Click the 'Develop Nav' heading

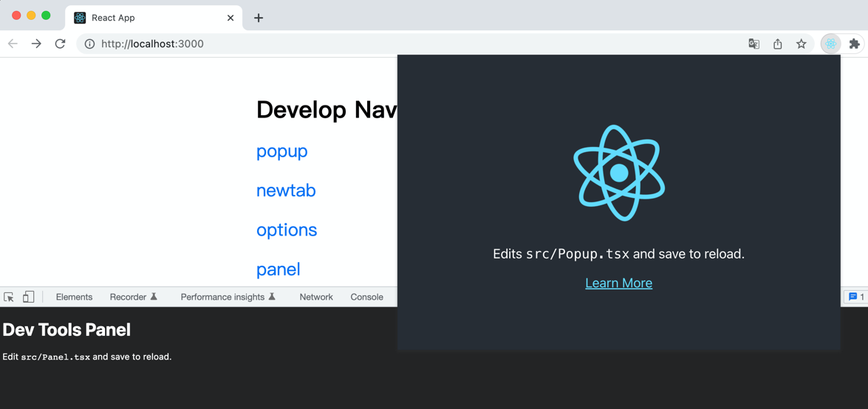(x=327, y=110)
